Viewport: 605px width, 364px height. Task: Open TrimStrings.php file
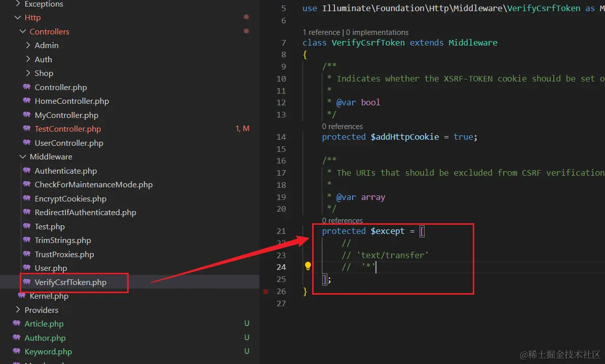coord(62,240)
